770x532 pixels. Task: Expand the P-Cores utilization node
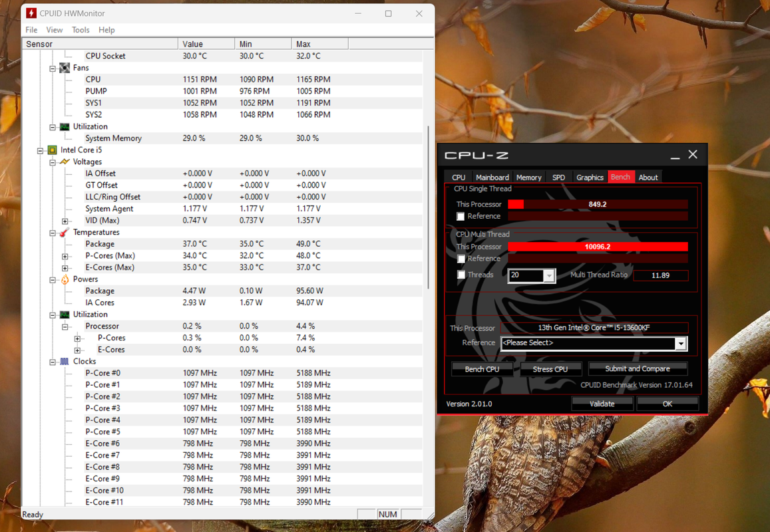point(77,338)
